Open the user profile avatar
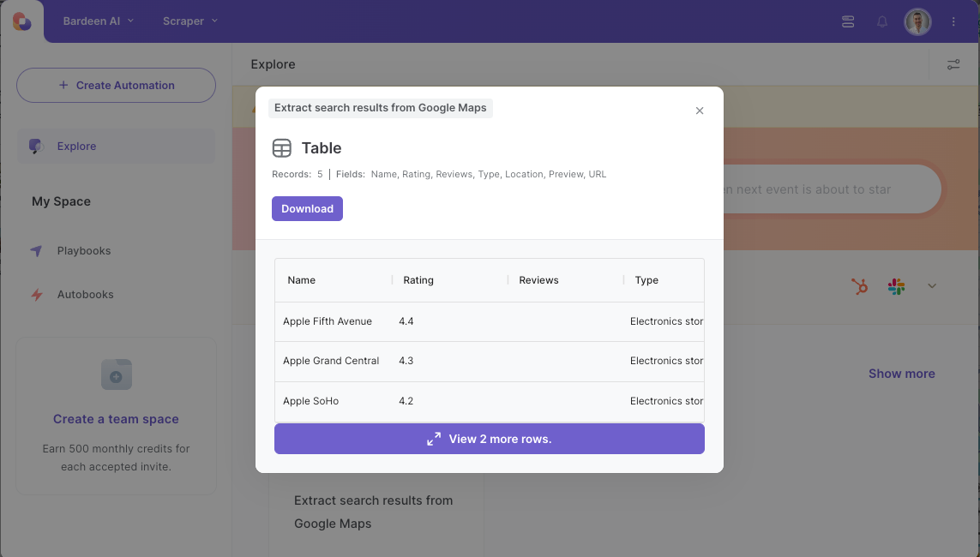The image size is (980, 557). 917,22
